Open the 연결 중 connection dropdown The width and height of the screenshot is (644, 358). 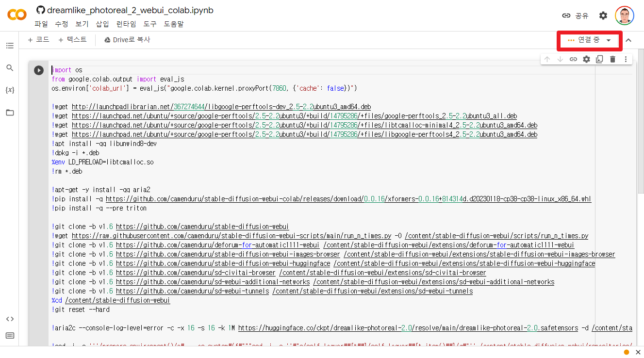click(589, 40)
